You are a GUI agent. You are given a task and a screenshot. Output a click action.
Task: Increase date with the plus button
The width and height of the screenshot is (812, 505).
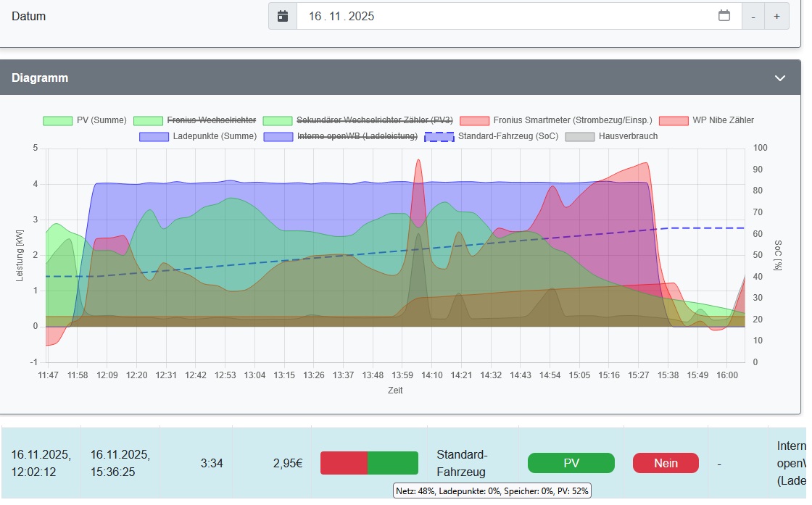click(x=776, y=16)
